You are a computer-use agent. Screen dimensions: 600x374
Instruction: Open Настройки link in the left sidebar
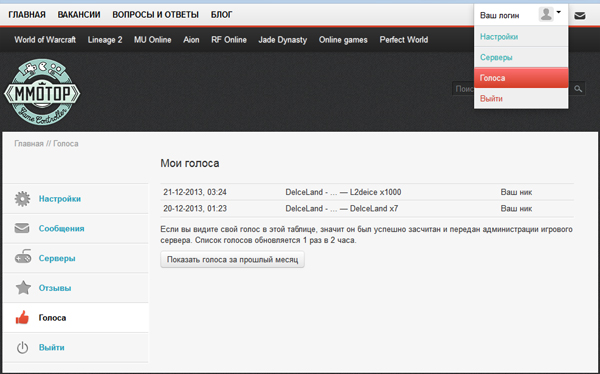pos(60,199)
